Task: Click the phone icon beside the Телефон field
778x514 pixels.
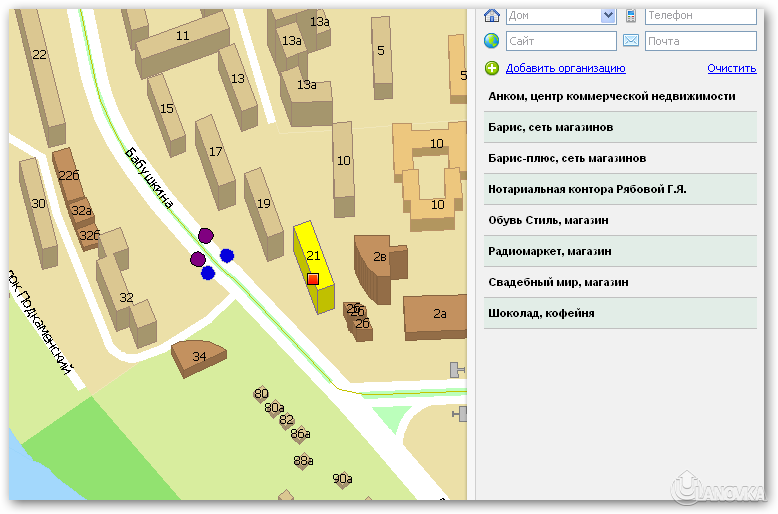Action: click(631, 14)
